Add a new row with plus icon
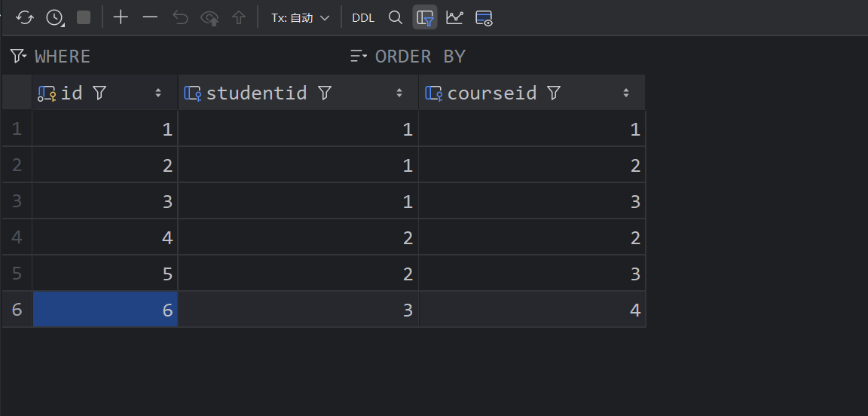 point(121,18)
